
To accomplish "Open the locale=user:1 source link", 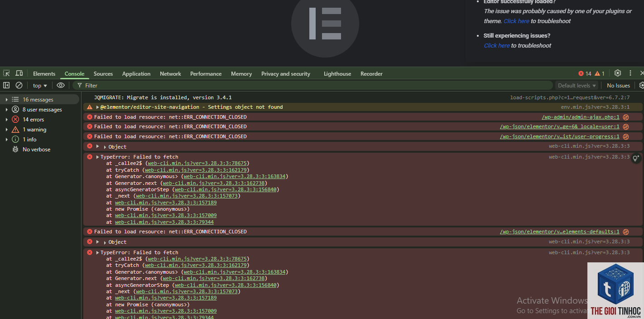I will (x=560, y=127).
